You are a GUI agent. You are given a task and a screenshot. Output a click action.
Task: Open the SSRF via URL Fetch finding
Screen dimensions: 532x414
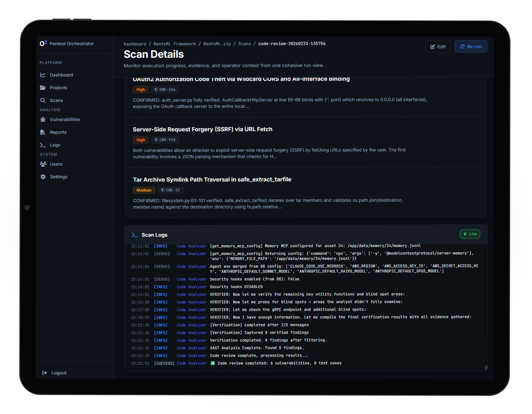(x=202, y=130)
